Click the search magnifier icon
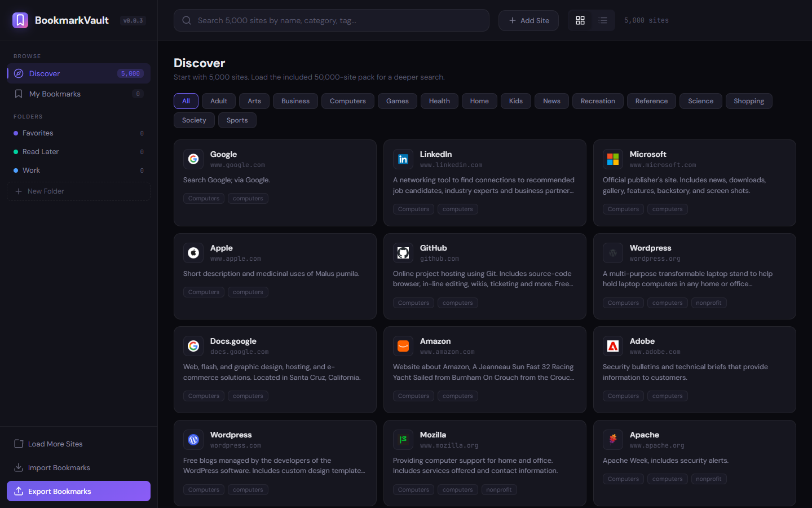812x508 pixels. pos(187,20)
